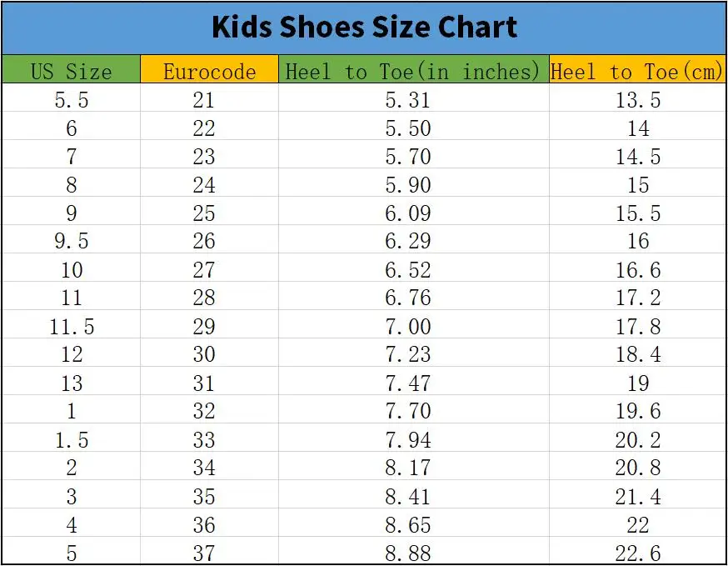Click the Heel to Toe(cm) header

(x=637, y=71)
